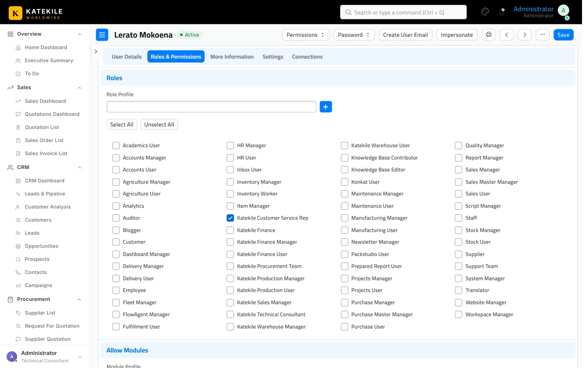Add role profile with plus button
Image resolution: width=588 pixels, height=368 pixels.
click(x=326, y=107)
